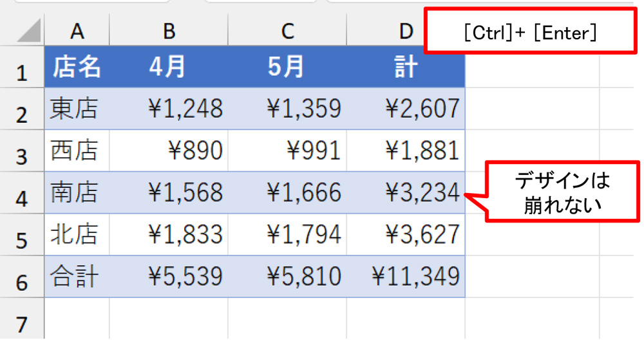
Task: Select the 北店 cell
Action: click(77, 235)
